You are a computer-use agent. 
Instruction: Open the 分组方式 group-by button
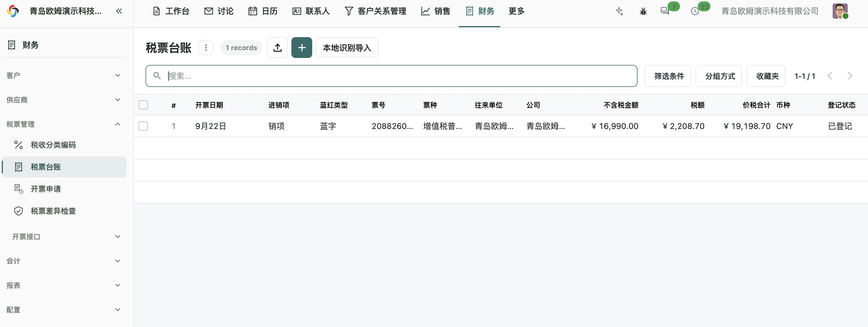(x=719, y=76)
